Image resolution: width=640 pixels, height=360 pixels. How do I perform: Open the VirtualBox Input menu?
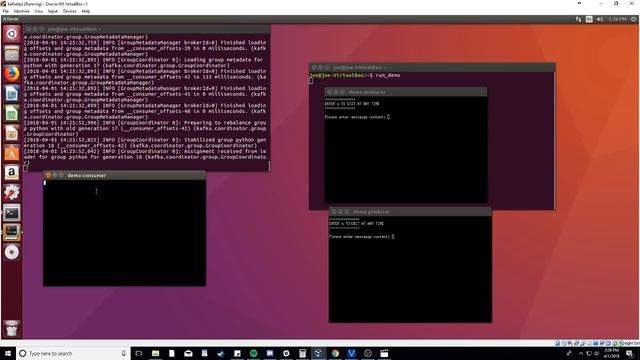[53, 11]
